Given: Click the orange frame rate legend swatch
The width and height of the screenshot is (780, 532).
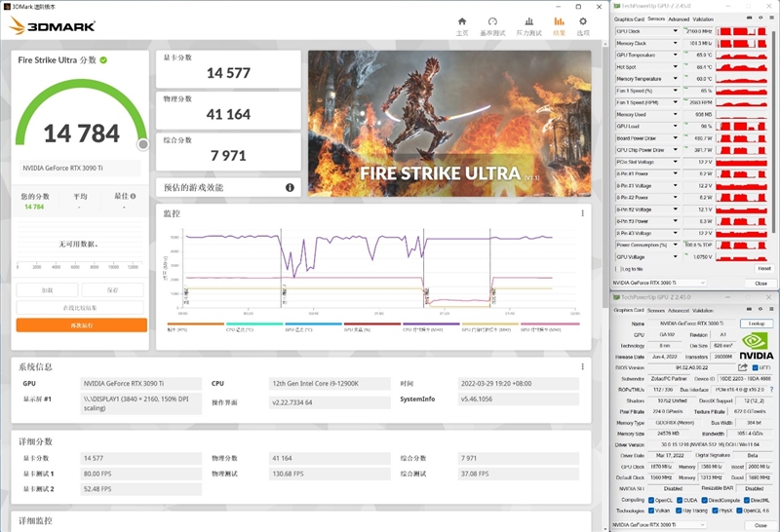Looking at the screenshot, I should pos(196,323).
